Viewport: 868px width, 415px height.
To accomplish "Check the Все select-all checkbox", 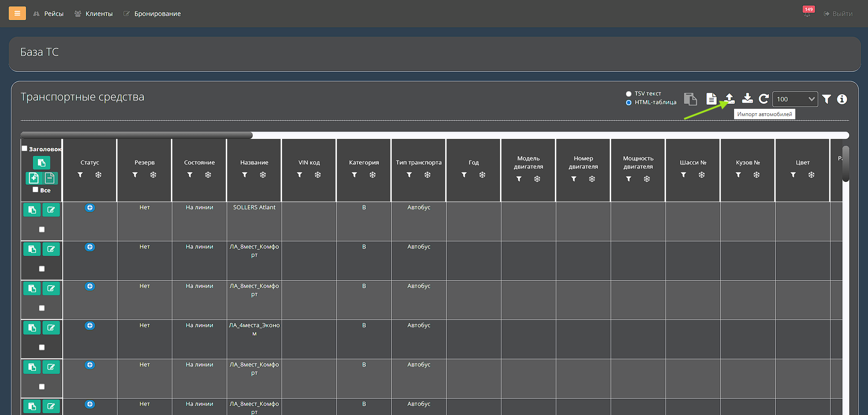I will 36,190.
